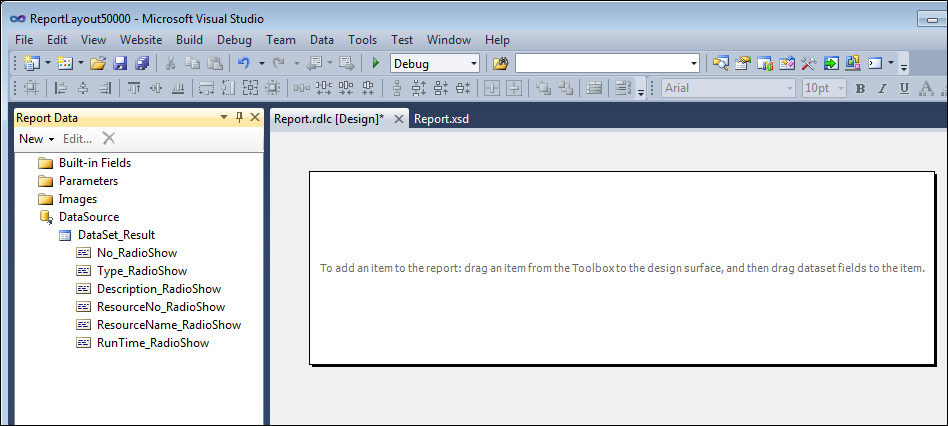Select the Parameters folder
This screenshot has width=948, height=426.
click(78, 181)
